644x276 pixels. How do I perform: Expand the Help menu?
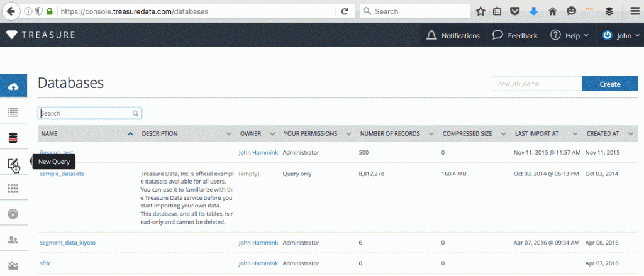point(570,36)
